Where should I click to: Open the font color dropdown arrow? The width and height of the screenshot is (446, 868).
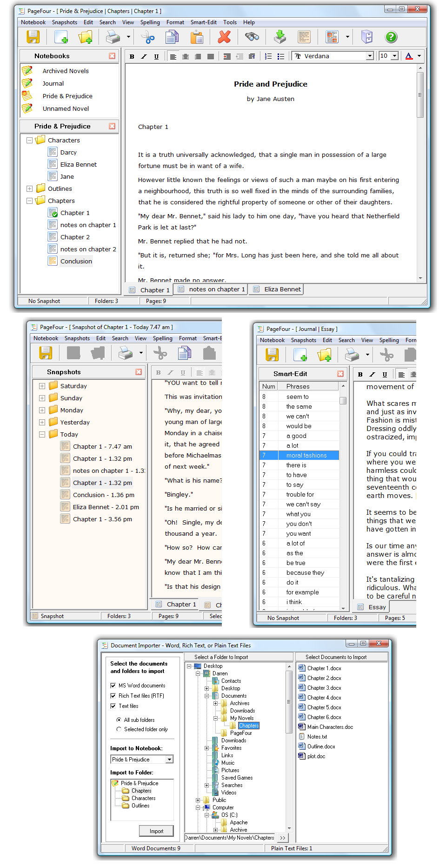pos(419,56)
